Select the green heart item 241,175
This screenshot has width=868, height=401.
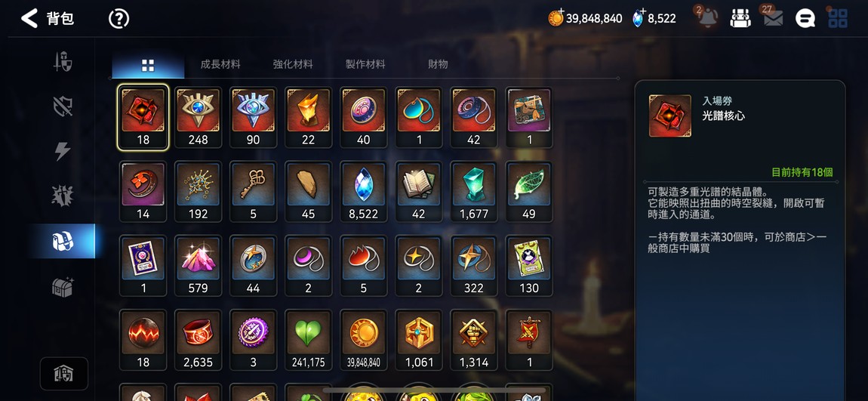tap(309, 340)
